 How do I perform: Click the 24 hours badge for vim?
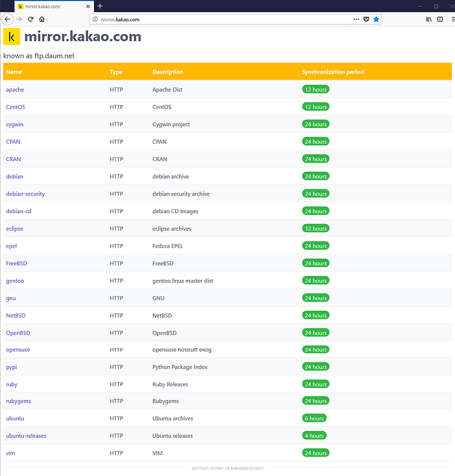(x=315, y=453)
